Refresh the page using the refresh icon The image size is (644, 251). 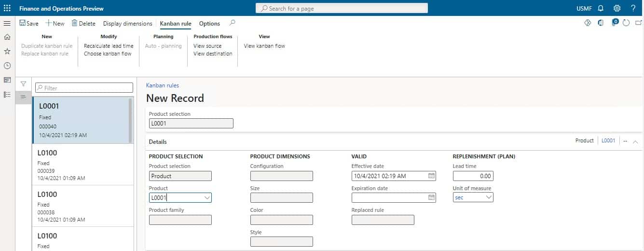(626, 23)
